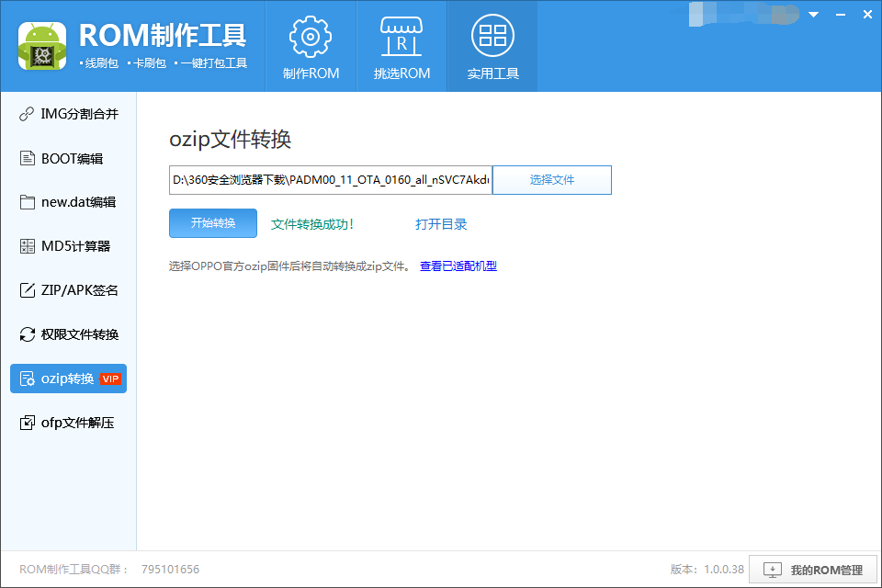This screenshot has width=882, height=588.
Task: Open the 挑选ROM tab
Action: (x=401, y=46)
